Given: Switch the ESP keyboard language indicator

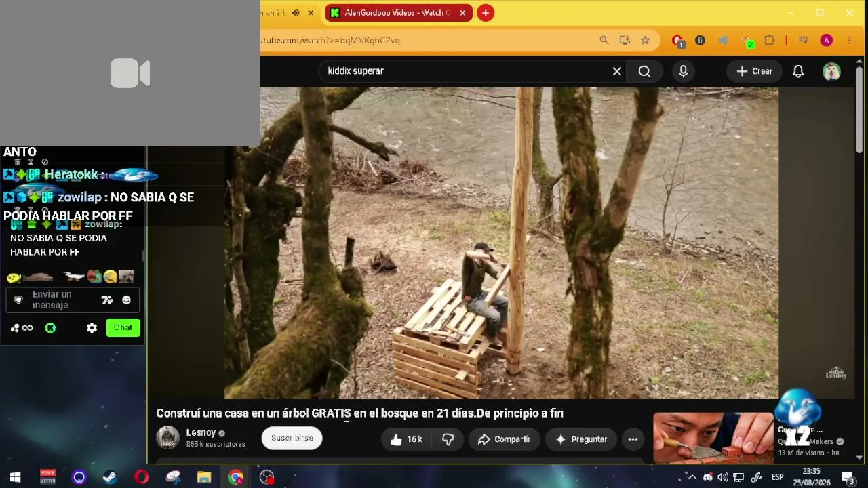Looking at the screenshot, I should [777, 477].
